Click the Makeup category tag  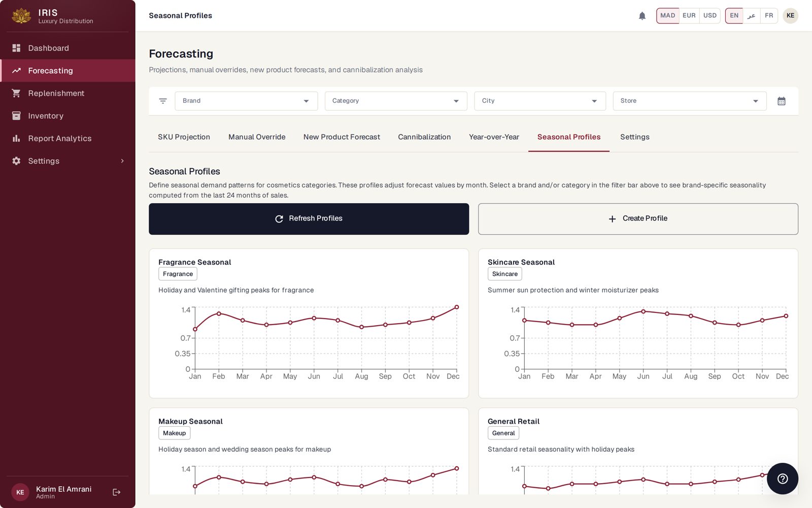(174, 433)
